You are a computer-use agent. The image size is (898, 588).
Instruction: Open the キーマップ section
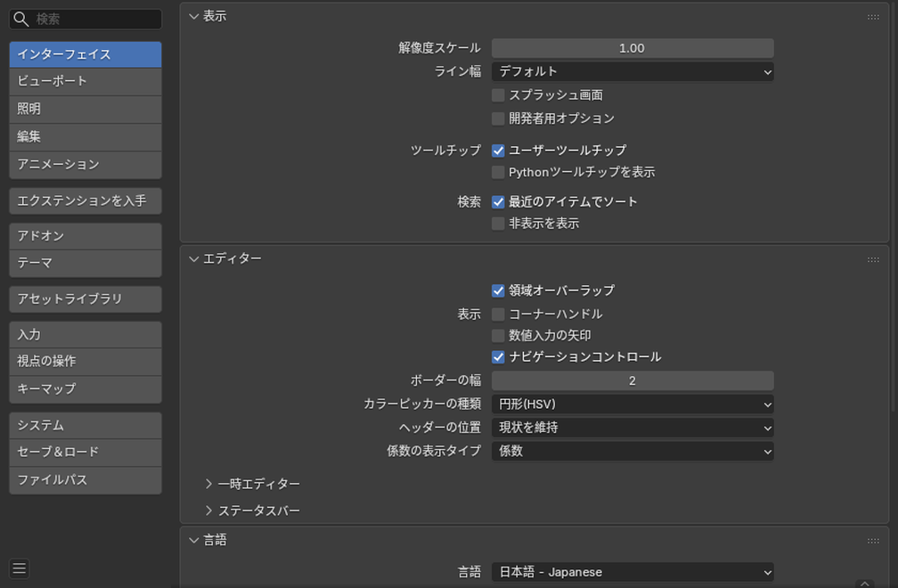click(x=86, y=389)
